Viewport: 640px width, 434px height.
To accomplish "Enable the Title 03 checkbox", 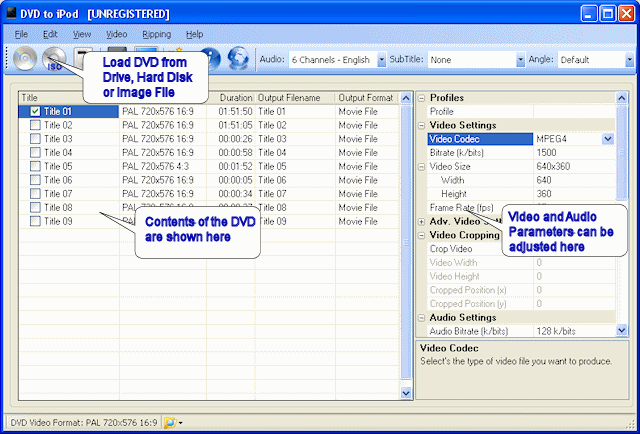I will point(35,139).
